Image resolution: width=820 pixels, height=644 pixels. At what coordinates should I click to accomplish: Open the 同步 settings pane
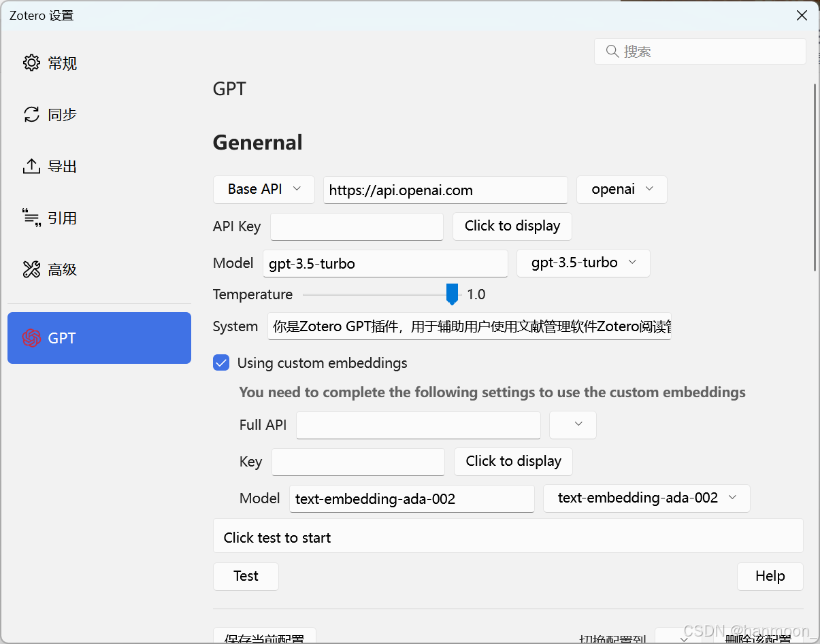pyautogui.click(x=99, y=114)
